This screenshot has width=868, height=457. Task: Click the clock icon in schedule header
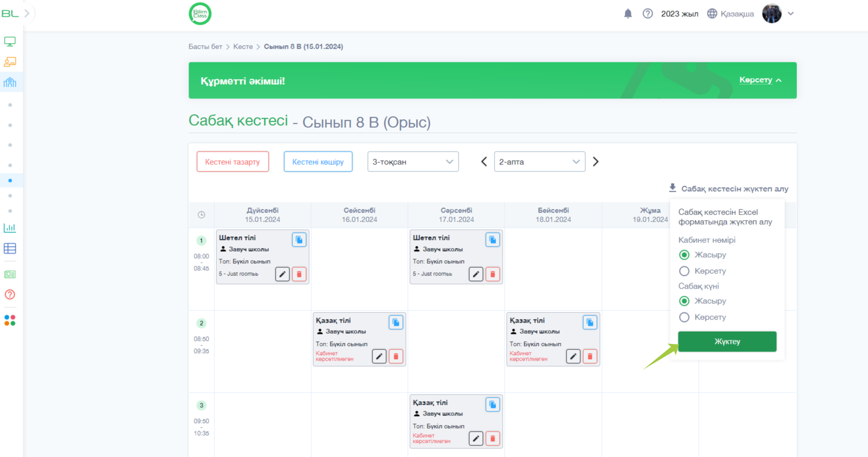point(201,215)
